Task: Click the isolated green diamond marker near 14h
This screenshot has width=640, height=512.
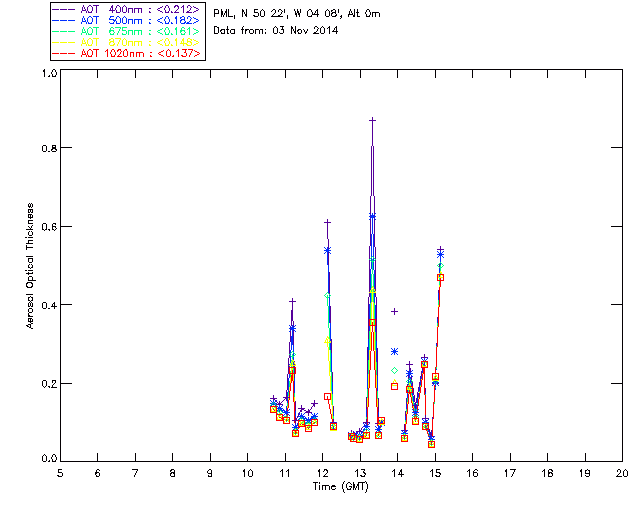Action: (x=394, y=370)
